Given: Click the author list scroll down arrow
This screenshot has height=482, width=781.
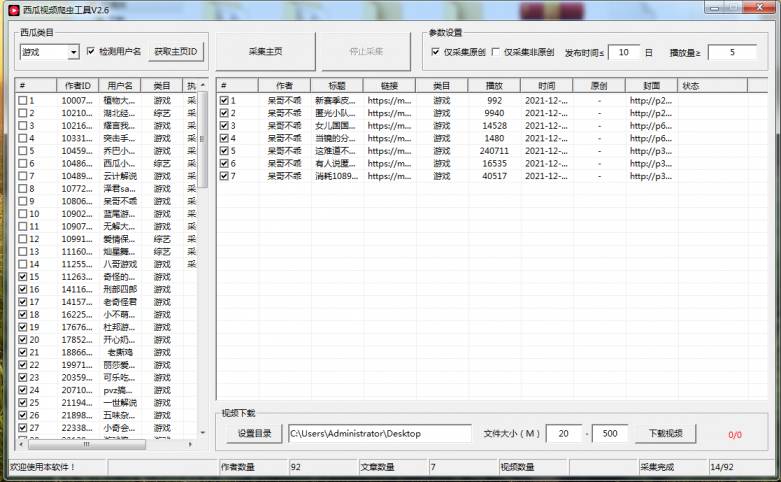Looking at the screenshot, I should 203,432.
